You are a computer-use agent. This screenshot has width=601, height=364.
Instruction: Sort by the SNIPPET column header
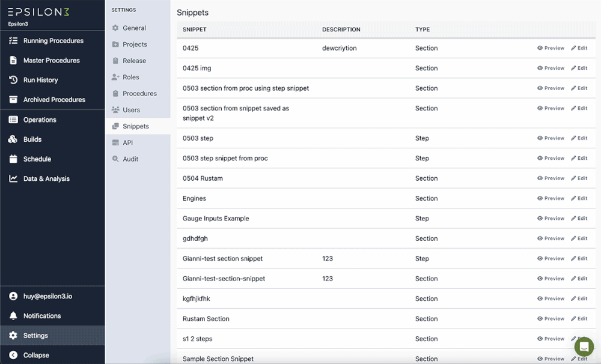tap(193, 29)
